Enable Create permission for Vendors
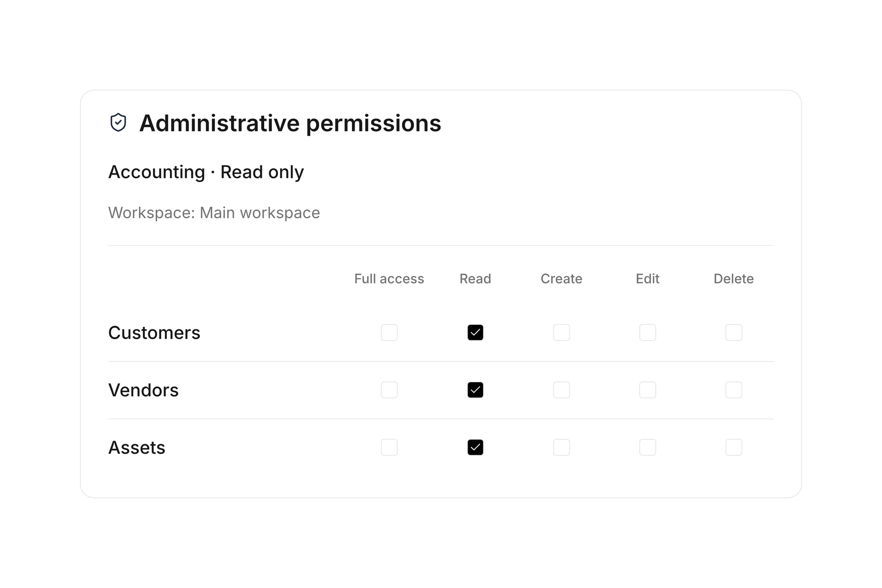 tap(561, 390)
